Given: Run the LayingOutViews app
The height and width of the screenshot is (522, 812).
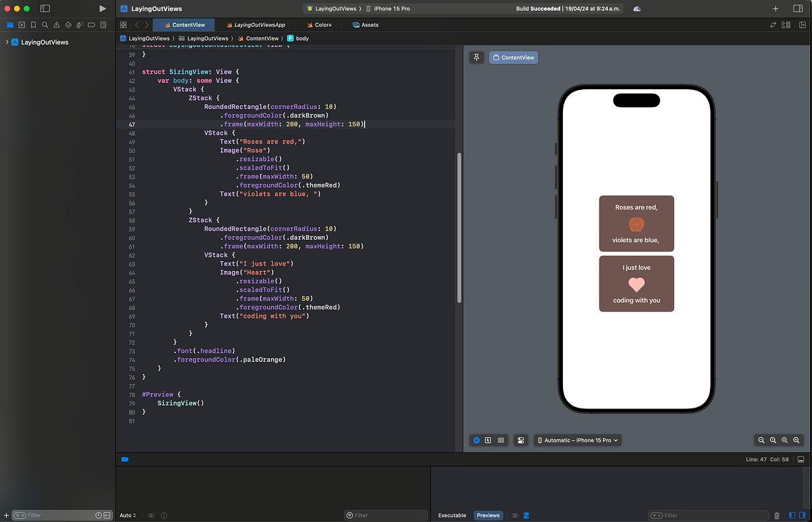Looking at the screenshot, I should coord(102,9).
